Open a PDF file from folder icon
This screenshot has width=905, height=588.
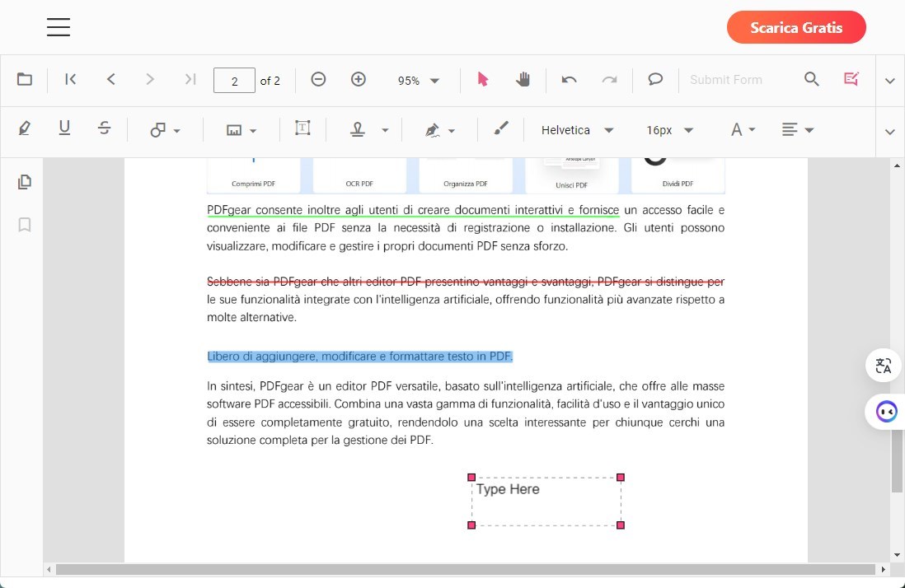[24, 78]
